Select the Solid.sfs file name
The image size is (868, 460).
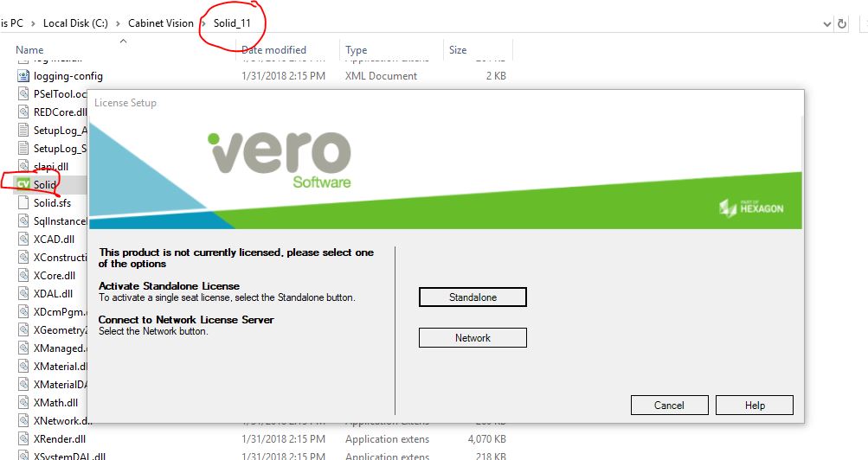tap(52, 203)
